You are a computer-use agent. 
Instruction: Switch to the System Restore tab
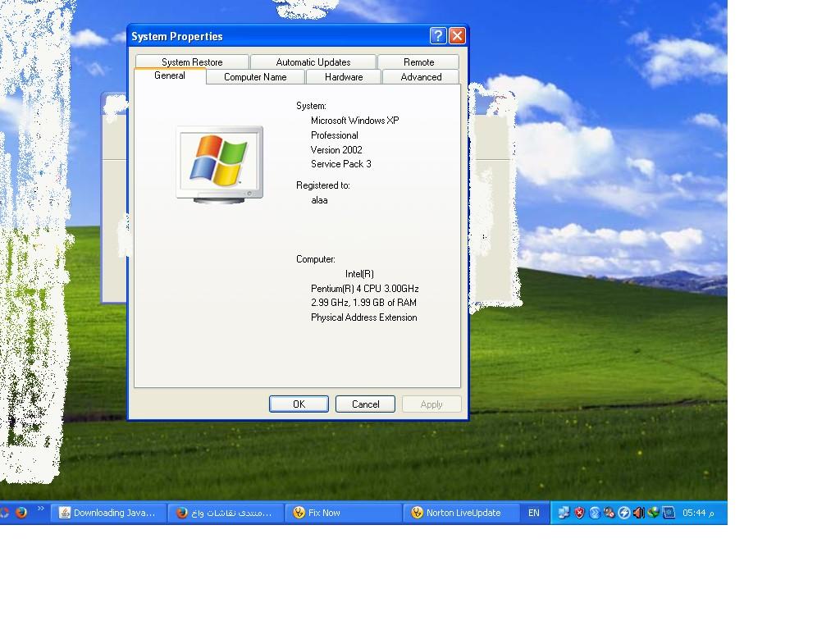pyautogui.click(x=192, y=62)
